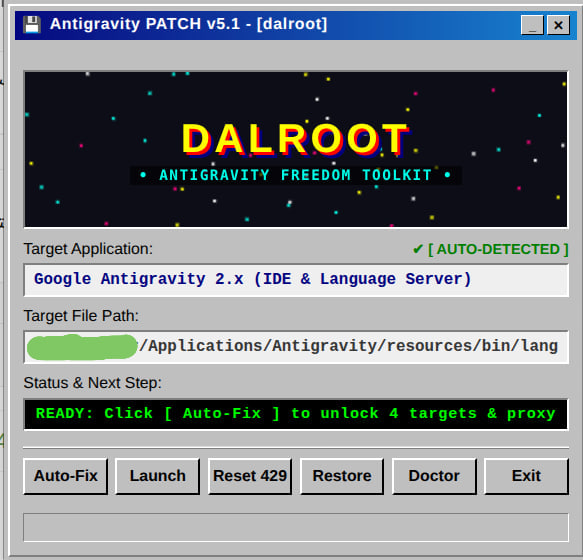Click the 'Target Application:' label

(88, 249)
